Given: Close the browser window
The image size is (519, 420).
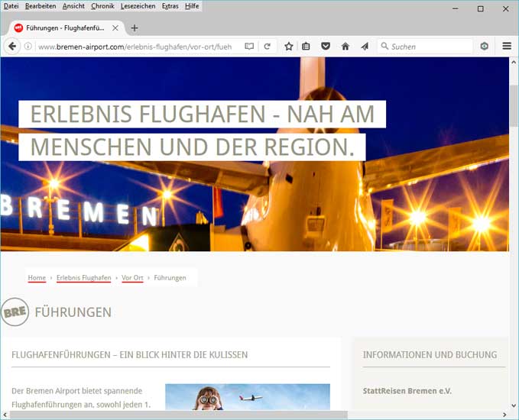Looking at the screenshot, I should pos(506,8).
